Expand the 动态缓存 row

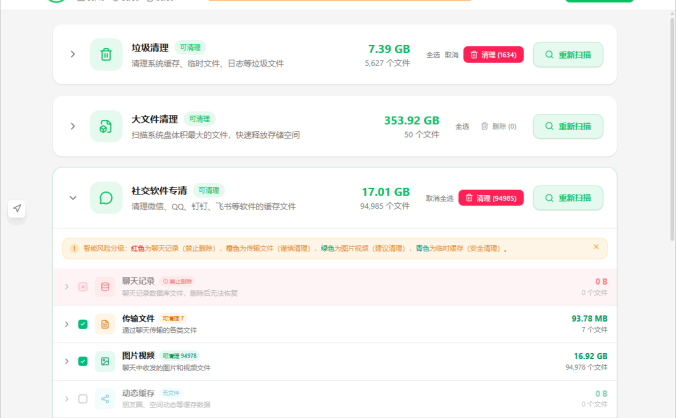(66, 399)
